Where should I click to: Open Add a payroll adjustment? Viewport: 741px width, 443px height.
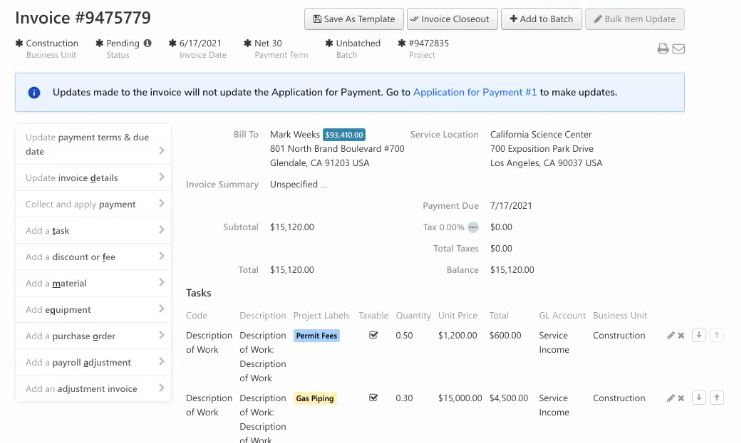point(94,363)
